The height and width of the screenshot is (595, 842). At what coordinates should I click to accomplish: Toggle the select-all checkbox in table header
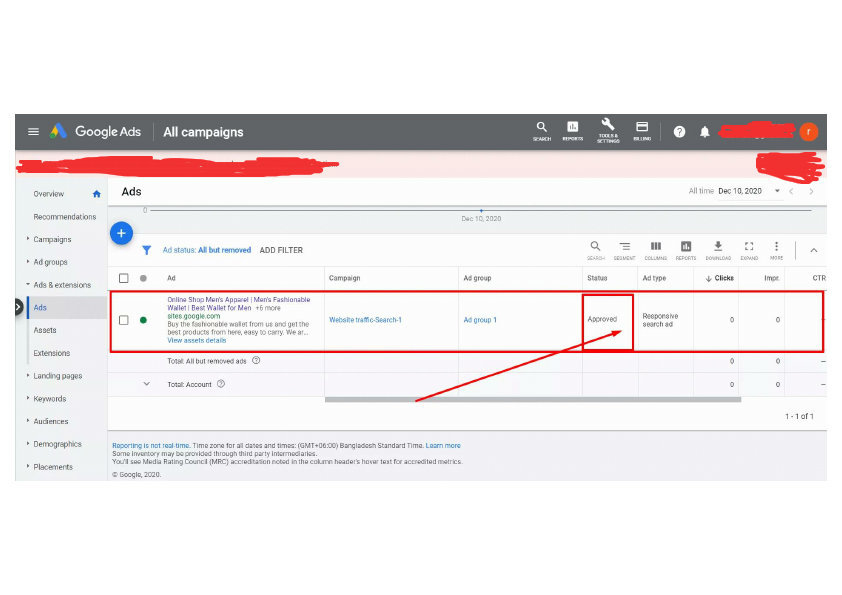[124, 278]
